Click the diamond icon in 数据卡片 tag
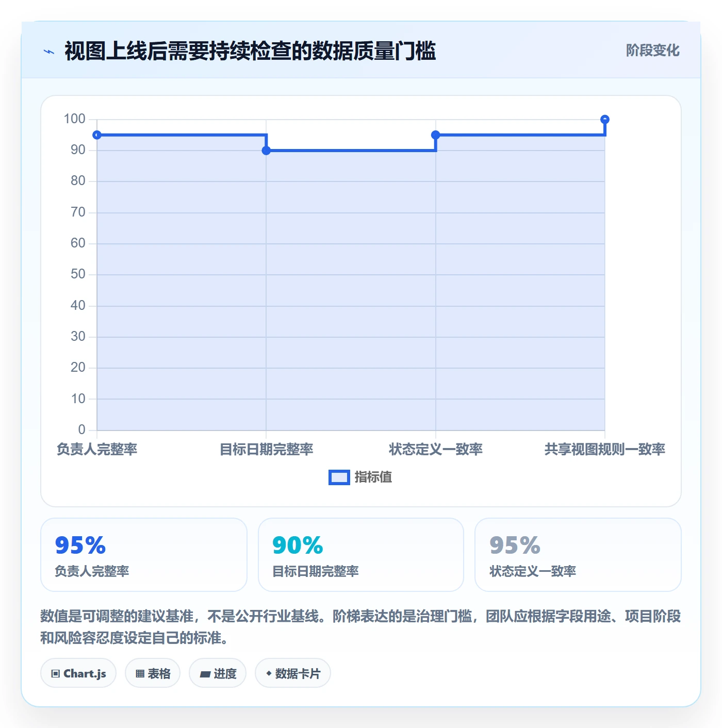This screenshot has height=728, width=722. click(269, 673)
